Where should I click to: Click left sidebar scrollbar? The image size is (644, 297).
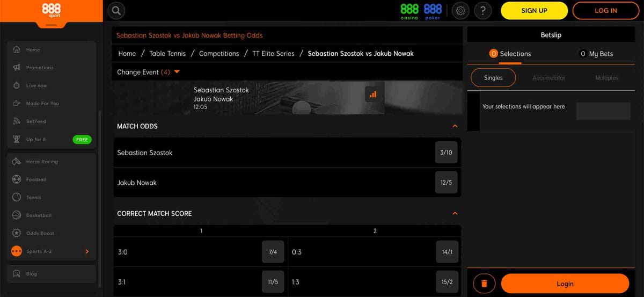click(100, 199)
